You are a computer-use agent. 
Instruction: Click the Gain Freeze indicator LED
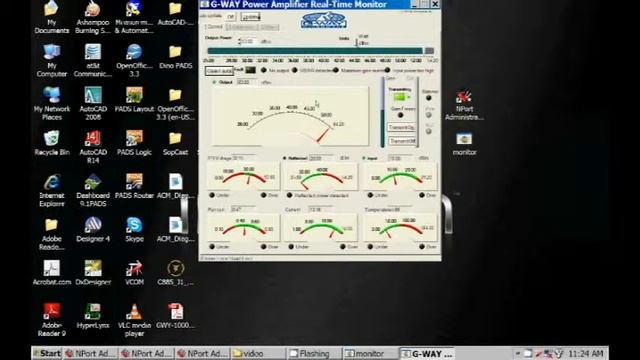[400, 116]
